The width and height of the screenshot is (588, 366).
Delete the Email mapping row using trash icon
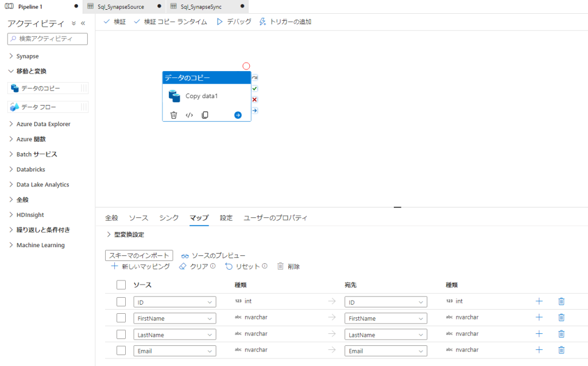[561, 350]
